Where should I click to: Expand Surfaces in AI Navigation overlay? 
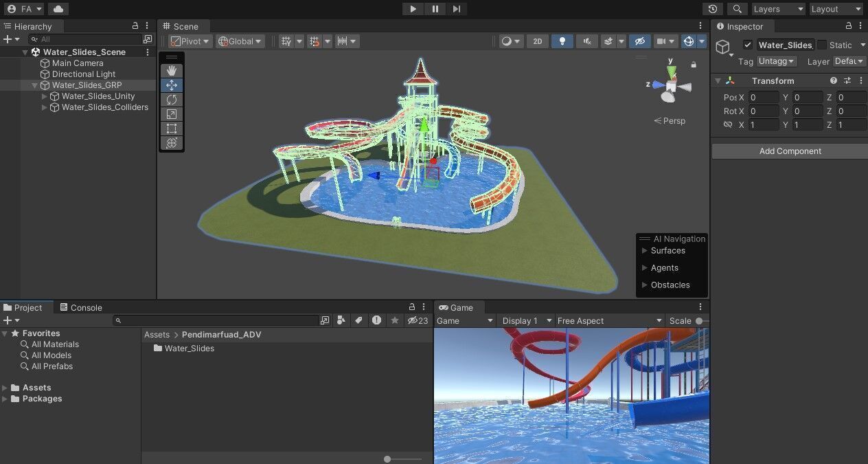tap(645, 251)
